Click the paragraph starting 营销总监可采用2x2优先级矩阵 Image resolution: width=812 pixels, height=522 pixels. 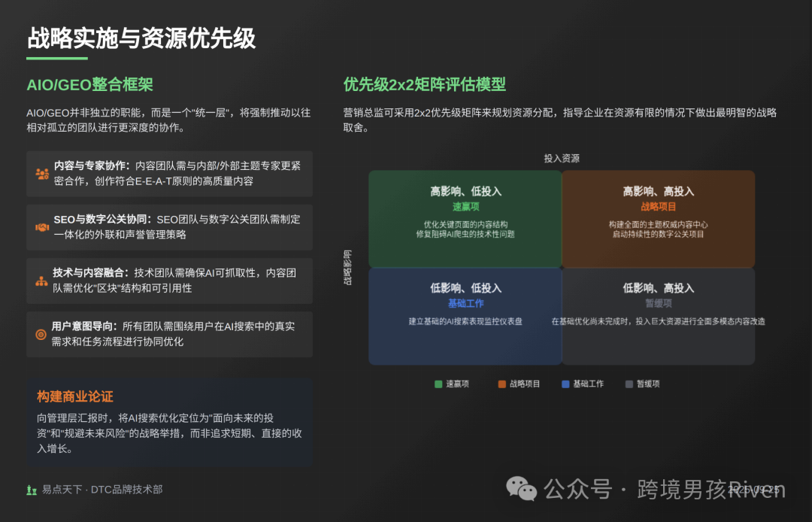coord(560,120)
